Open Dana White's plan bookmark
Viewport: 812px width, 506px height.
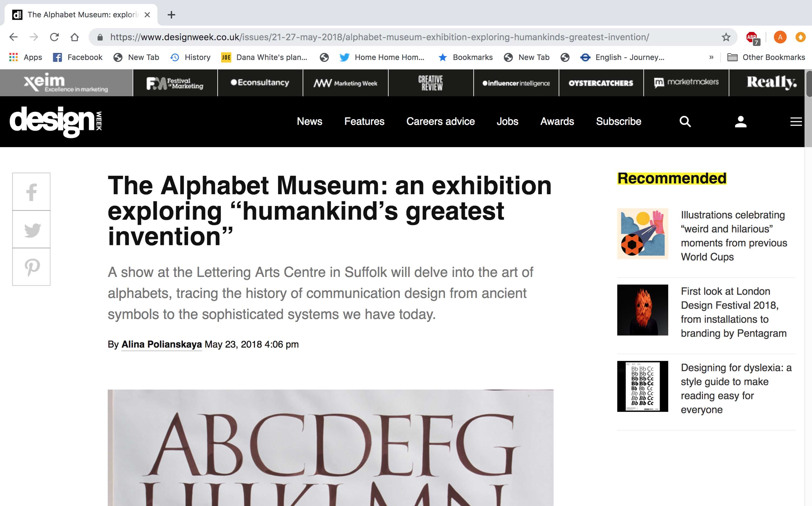264,57
